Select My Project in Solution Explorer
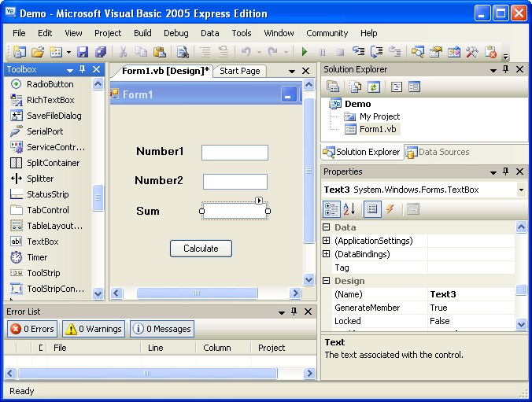The height and width of the screenshot is (402, 532). pyautogui.click(x=379, y=116)
